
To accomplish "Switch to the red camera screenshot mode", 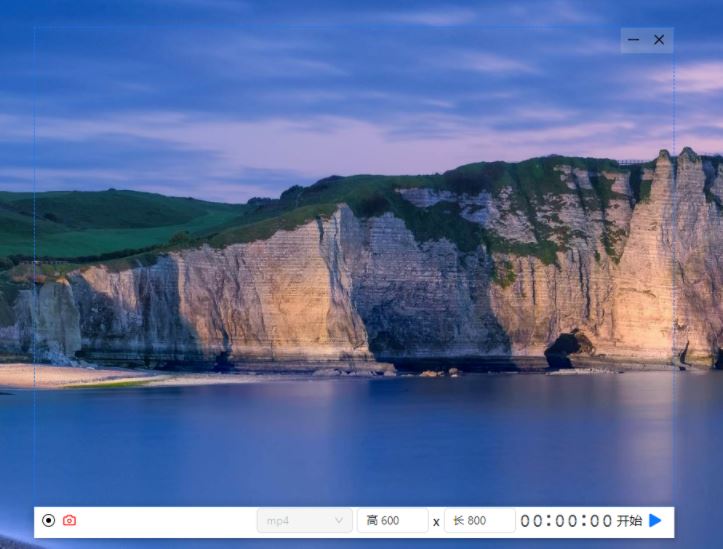I will click(69, 521).
